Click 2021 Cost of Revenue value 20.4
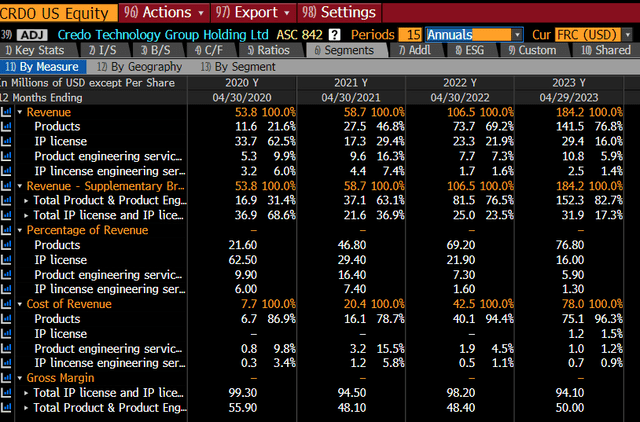The width and height of the screenshot is (640, 422). (355, 304)
